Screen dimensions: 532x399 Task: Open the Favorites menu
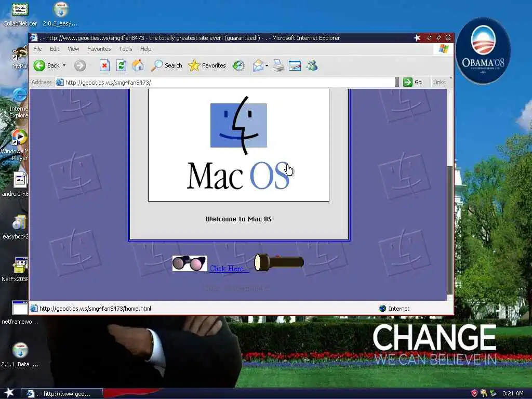pos(99,49)
